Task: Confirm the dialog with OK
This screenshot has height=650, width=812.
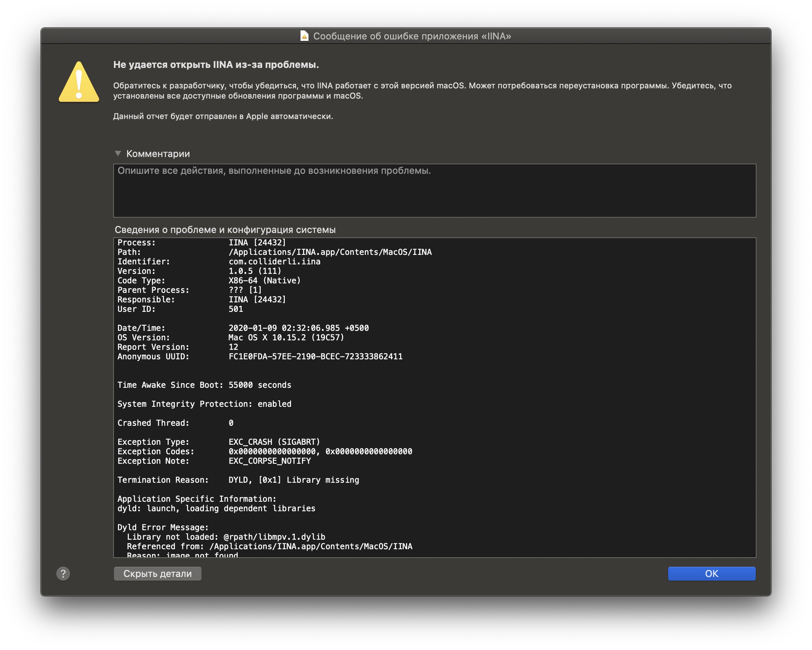Action: click(x=711, y=574)
